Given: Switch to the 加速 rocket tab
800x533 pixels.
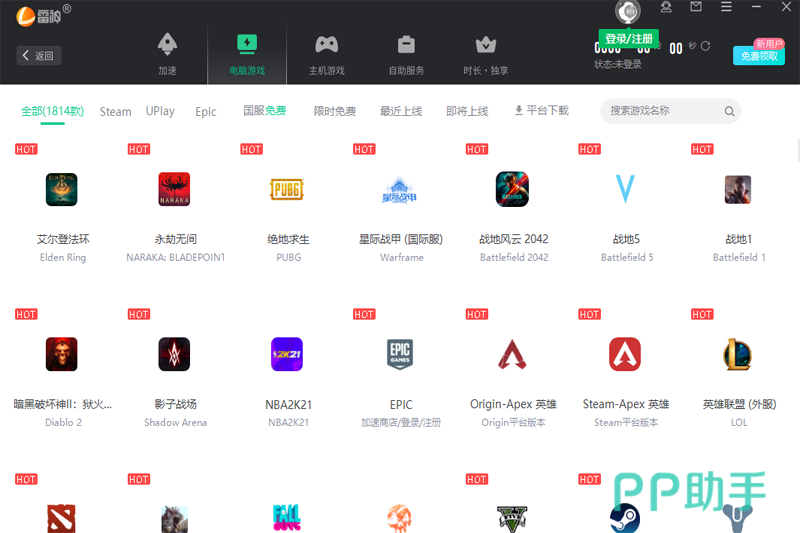Looking at the screenshot, I should click(x=167, y=54).
